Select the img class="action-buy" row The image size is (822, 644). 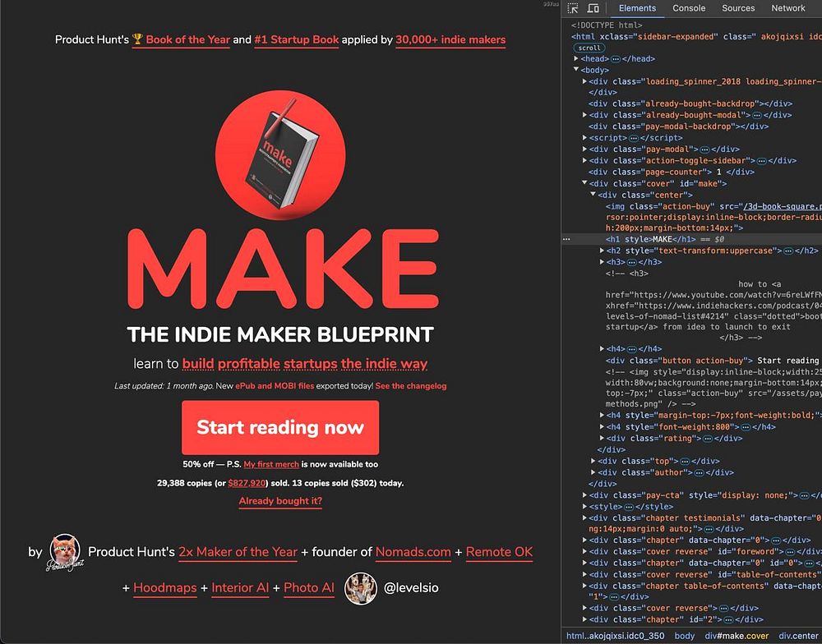[691, 217]
